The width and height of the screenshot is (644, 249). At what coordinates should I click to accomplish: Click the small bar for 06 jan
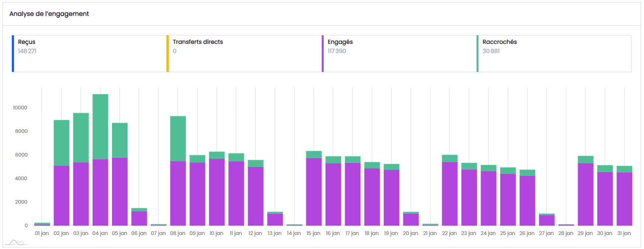click(x=139, y=218)
